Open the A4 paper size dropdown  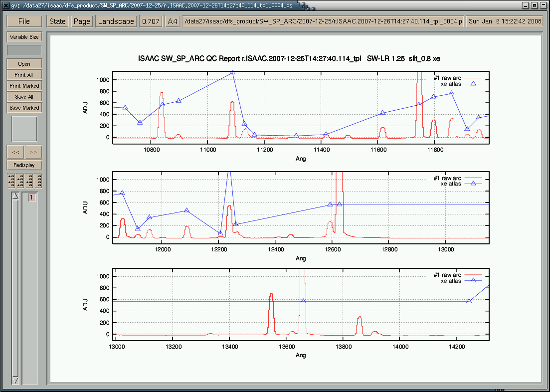coord(173,21)
